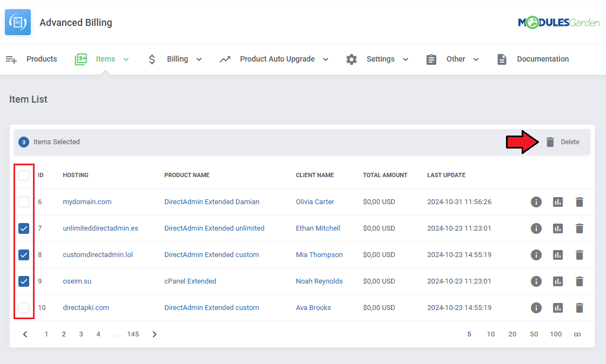
Task: Toggle the select-all header checkbox
Action: pyautogui.click(x=24, y=175)
